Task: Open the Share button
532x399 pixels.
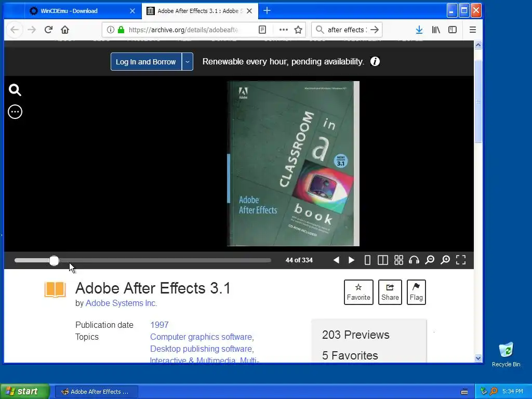Action: point(390,292)
